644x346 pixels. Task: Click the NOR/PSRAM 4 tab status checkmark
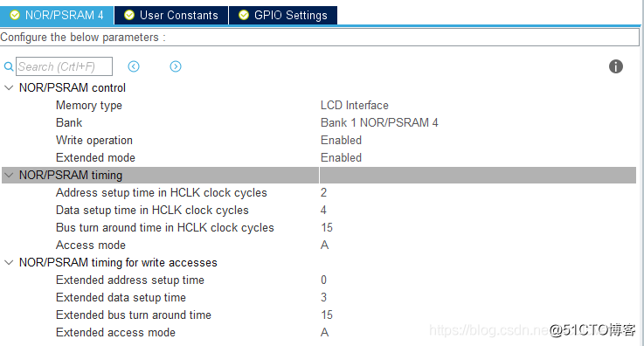pos(15,15)
